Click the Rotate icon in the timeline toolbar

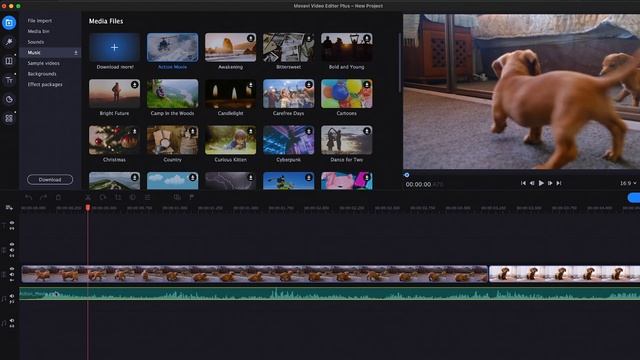pos(103,198)
